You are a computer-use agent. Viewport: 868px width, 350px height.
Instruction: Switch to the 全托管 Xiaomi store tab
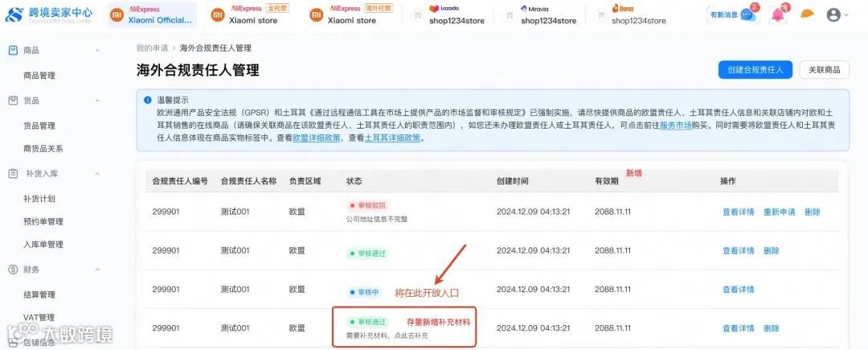[x=252, y=15]
